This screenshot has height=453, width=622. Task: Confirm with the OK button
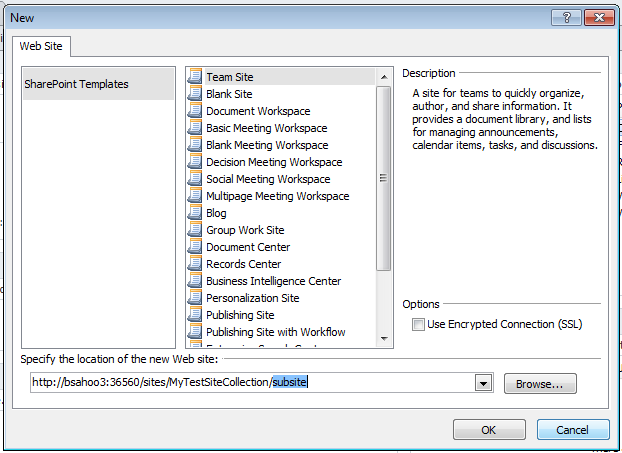(x=489, y=430)
